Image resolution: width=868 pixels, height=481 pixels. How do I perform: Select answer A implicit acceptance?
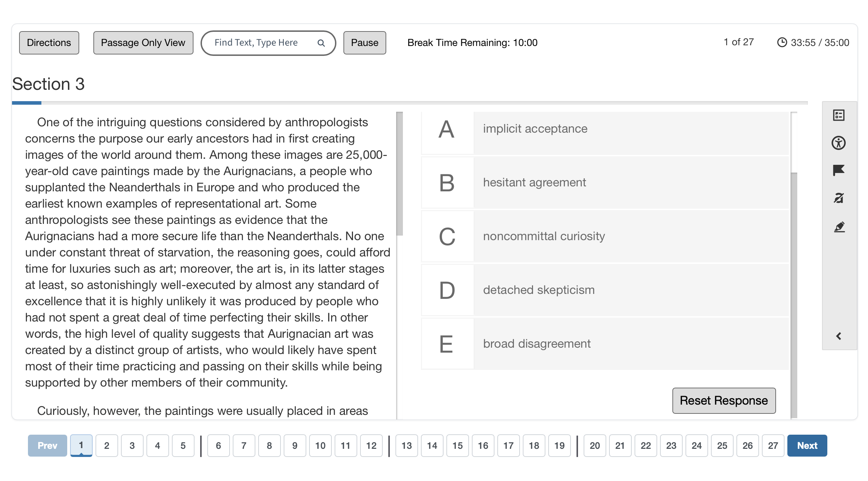pos(605,129)
